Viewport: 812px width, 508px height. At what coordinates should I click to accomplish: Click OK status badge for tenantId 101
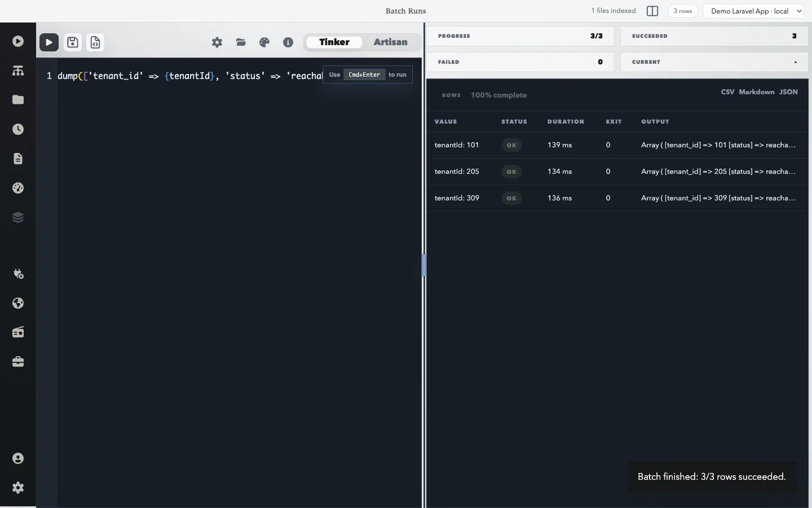(x=511, y=145)
